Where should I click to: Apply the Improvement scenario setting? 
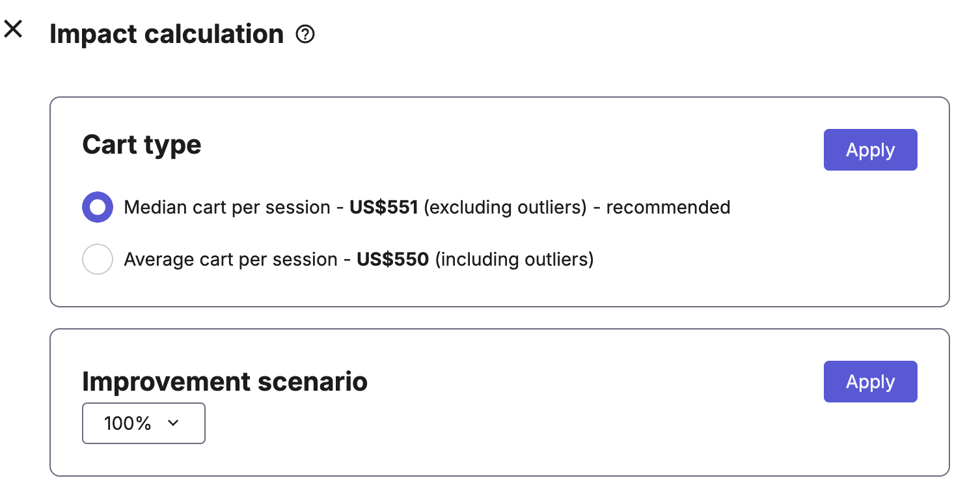[870, 382]
